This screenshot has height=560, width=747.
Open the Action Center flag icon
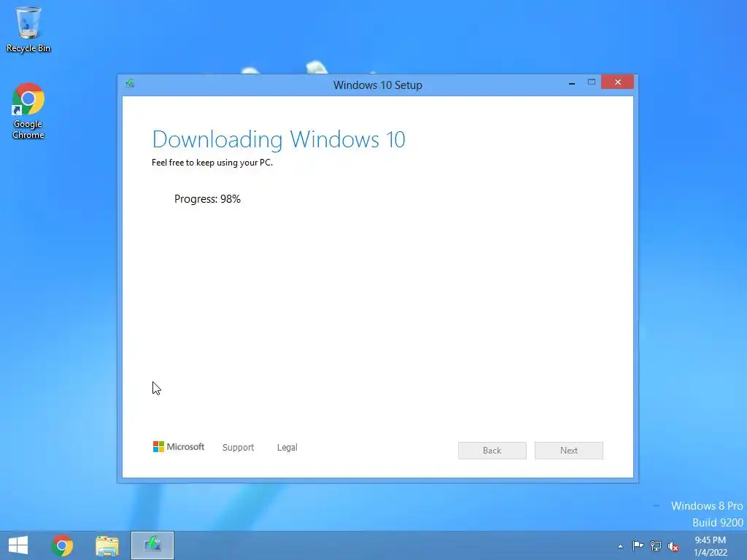(x=638, y=545)
